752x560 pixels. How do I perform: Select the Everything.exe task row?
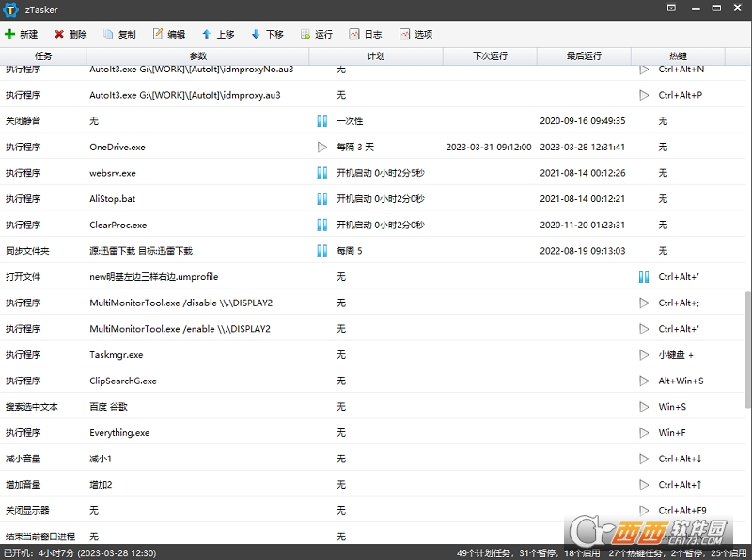[372, 433]
